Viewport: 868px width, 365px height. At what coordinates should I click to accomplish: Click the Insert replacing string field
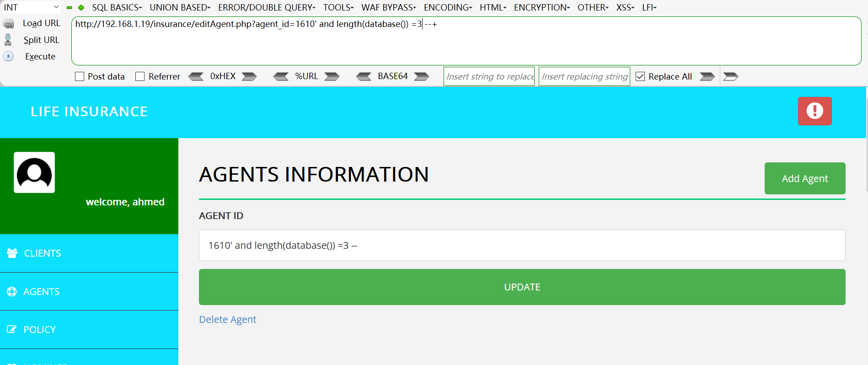(x=584, y=76)
